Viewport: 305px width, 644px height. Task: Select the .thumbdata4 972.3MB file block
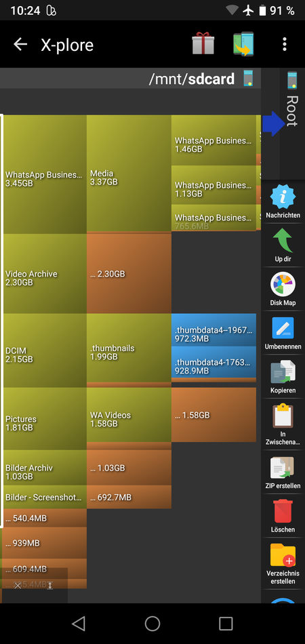click(213, 330)
